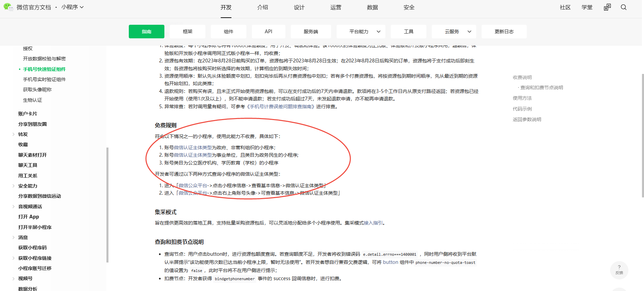Jump to 代码示例 in page outline
This screenshot has height=291, width=644.
522,109
